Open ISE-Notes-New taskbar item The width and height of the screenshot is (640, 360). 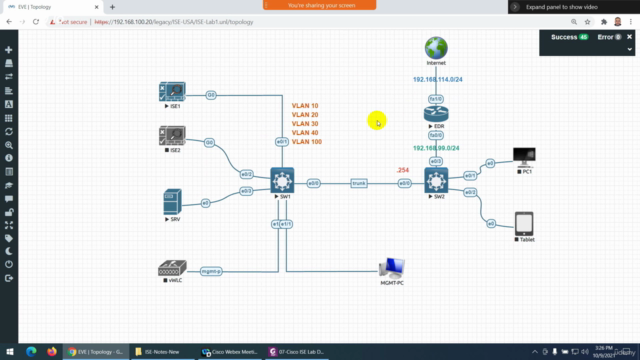click(162, 351)
